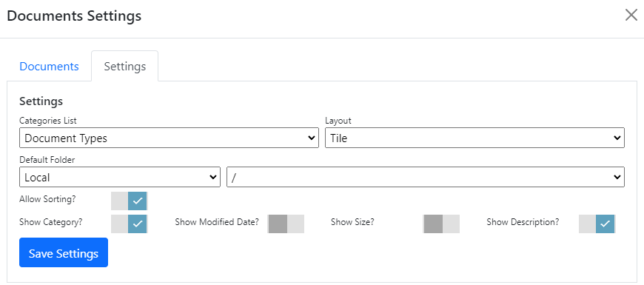644x285 pixels.
Task: Click the Save Settings button
Action: coord(64,252)
